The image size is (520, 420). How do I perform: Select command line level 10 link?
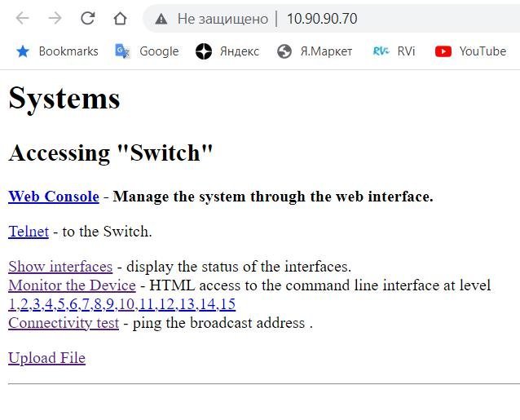tap(126, 304)
